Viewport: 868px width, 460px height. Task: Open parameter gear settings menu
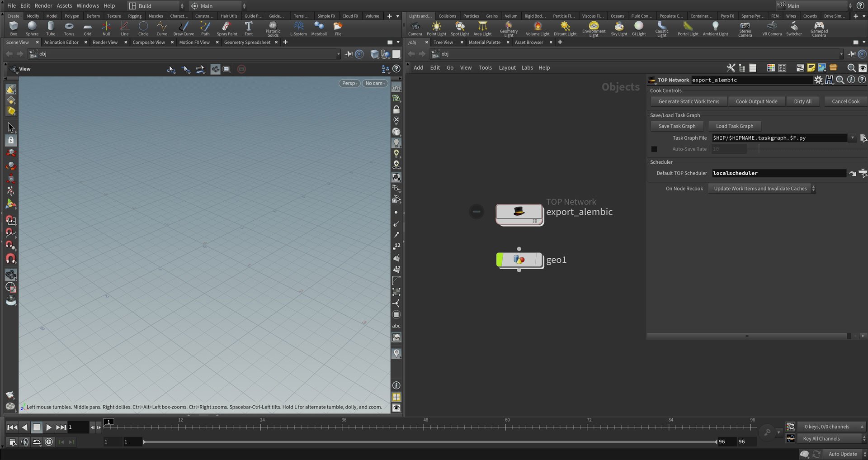[818, 80]
